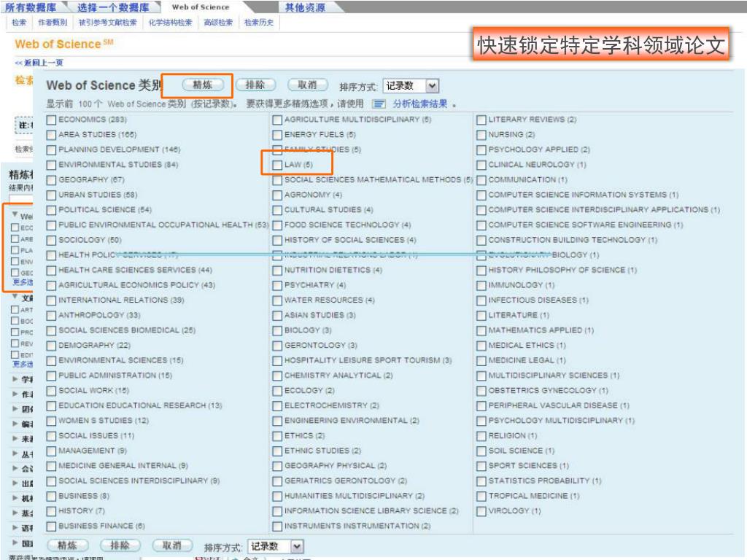Click the bottom 精炼 button
747x560 pixels.
pos(68,545)
